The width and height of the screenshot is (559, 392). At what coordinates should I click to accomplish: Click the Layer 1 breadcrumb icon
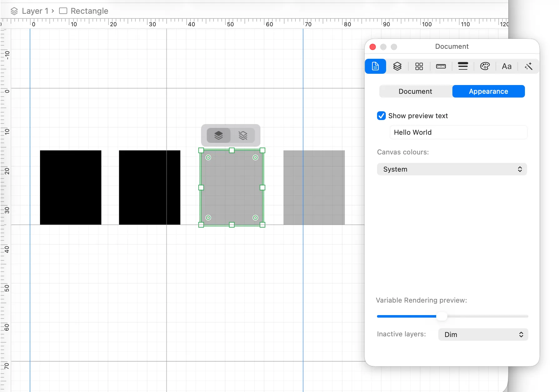(14, 11)
